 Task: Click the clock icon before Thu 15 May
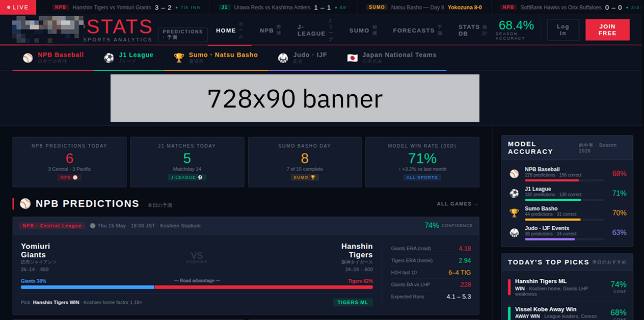93,226
